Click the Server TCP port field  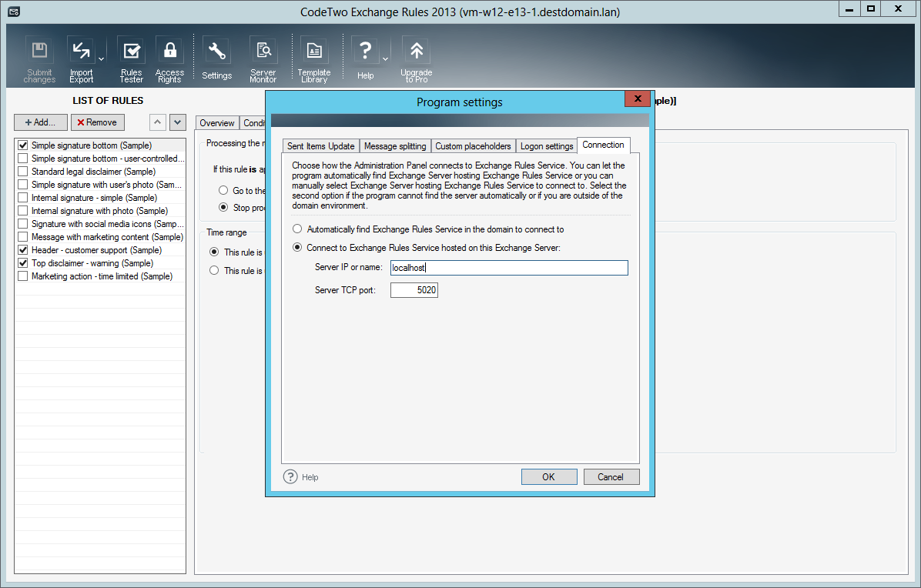(x=414, y=290)
